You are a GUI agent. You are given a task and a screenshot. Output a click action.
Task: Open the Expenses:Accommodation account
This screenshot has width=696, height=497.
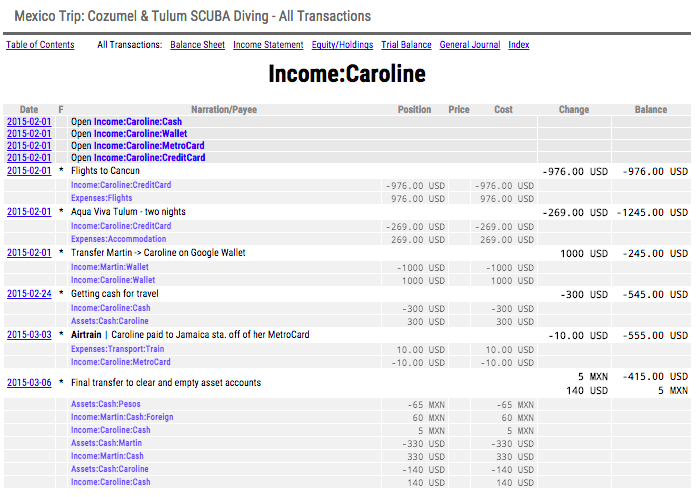click(119, 239)
